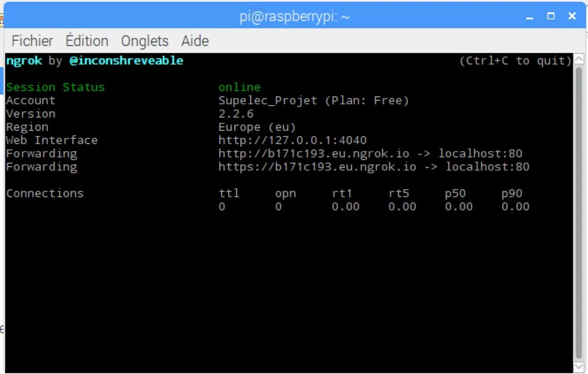588x374 pixels.
Task: Click the 'Session Status' label
Action: tap(55, 87)
